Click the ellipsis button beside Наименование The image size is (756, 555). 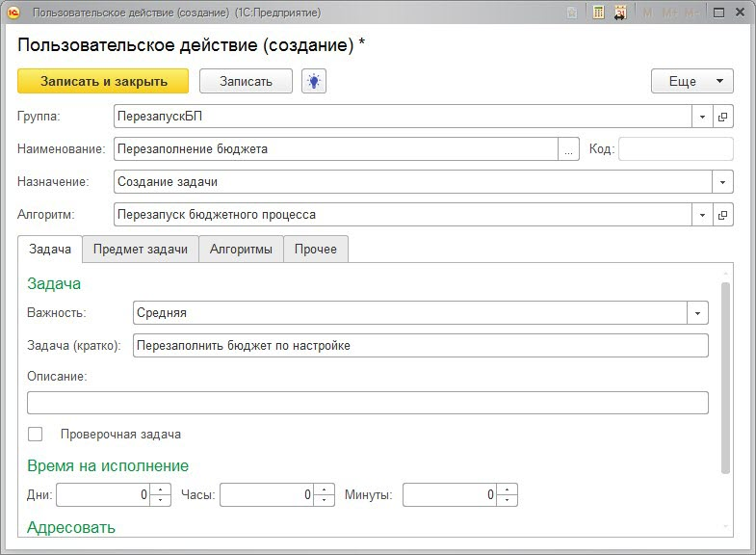[569, 149]
